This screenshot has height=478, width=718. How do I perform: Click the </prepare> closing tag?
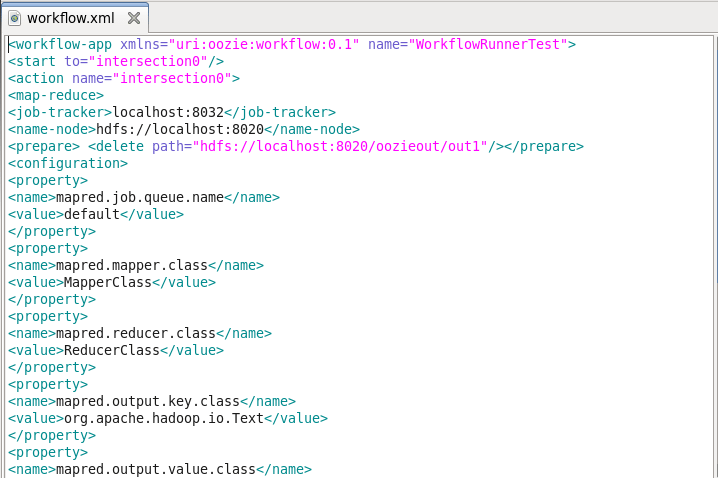click(544, 146)
